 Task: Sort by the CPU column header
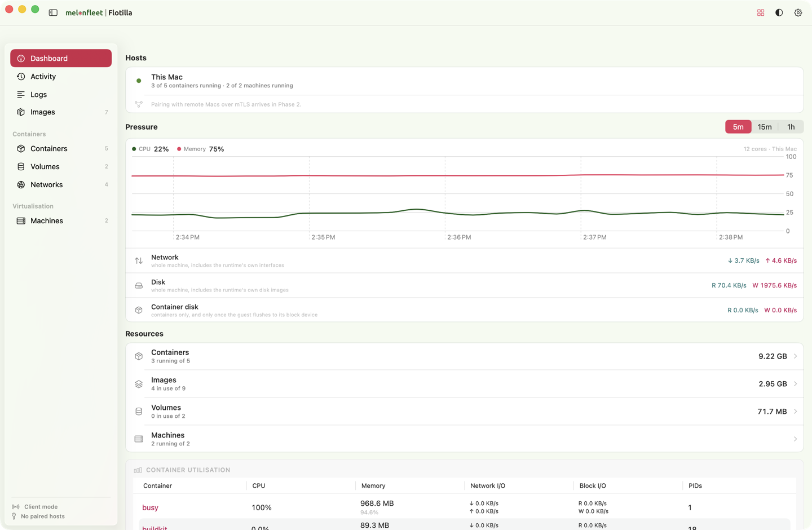259,485
